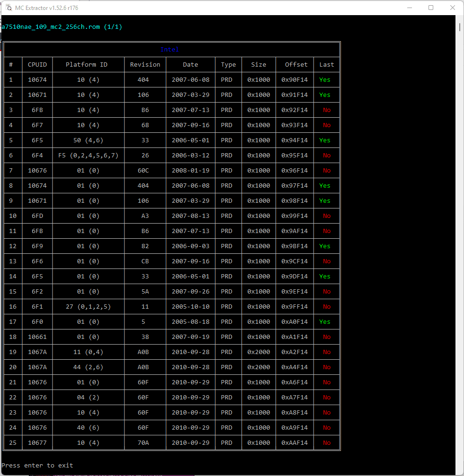Select CPUID 10661
464x476 pixels.
[x=37, y=337]
